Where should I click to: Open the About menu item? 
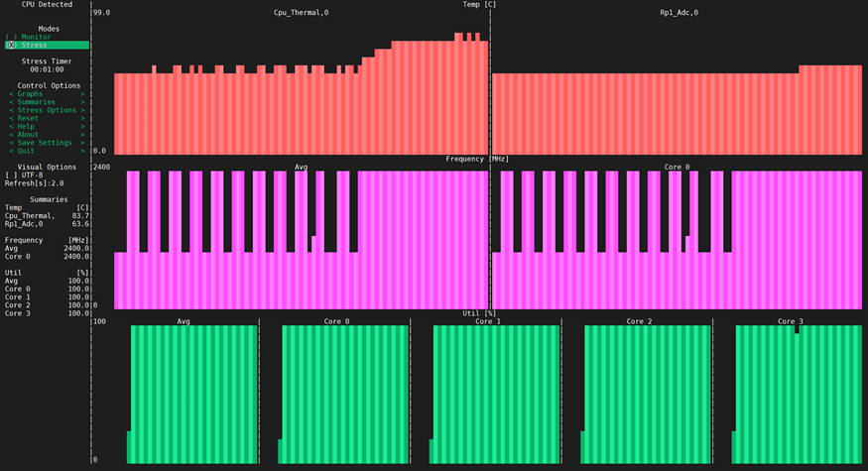47,135
